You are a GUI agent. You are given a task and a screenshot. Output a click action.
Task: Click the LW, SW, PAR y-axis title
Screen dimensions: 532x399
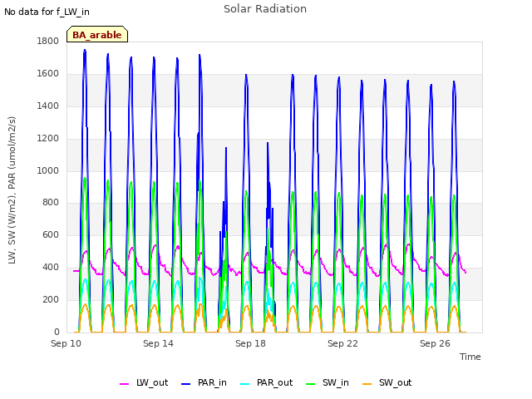click(x=12, y=190)
